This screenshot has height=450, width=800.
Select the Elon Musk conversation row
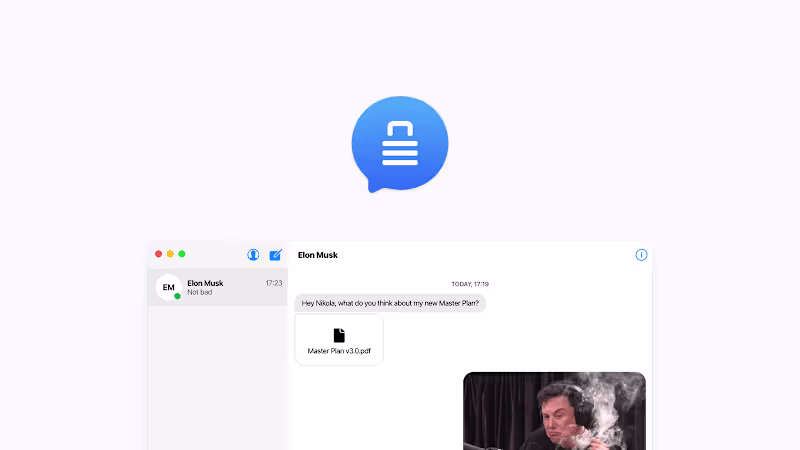point(218,287)
